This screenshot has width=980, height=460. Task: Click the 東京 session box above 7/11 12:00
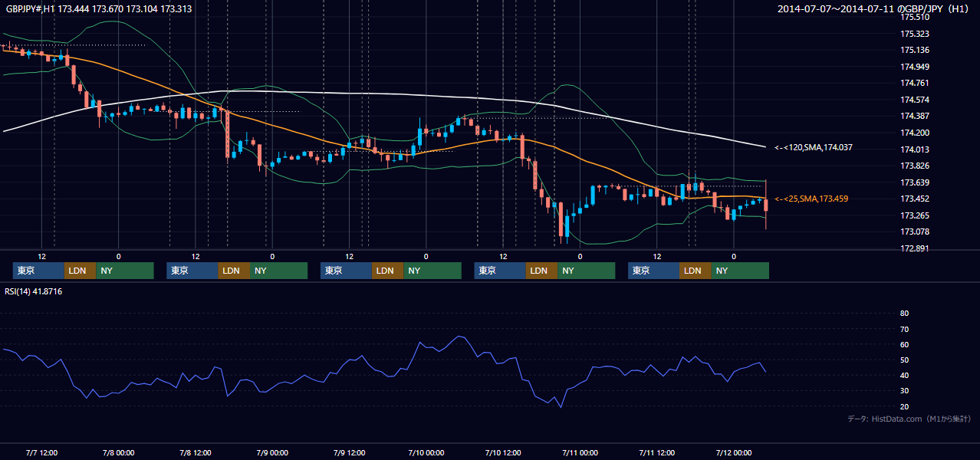pos(653,271)
